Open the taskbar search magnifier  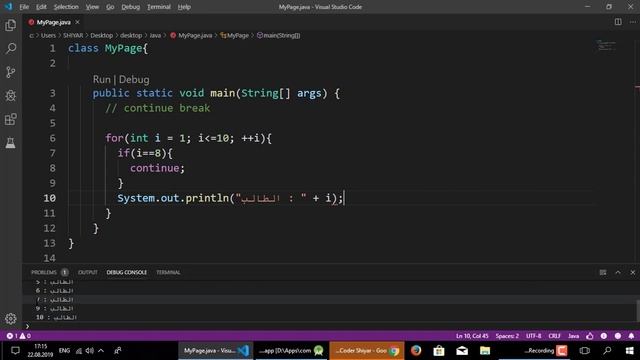tap(607, 351)
